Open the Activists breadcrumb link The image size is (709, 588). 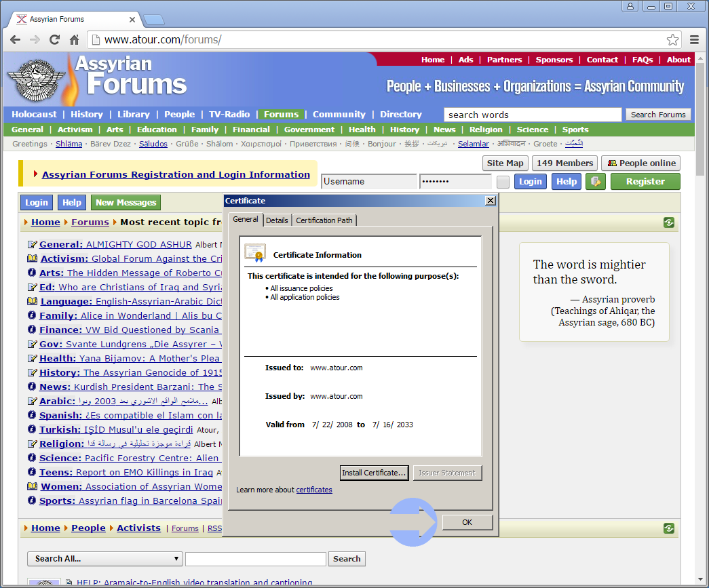[x=138, y=528]
